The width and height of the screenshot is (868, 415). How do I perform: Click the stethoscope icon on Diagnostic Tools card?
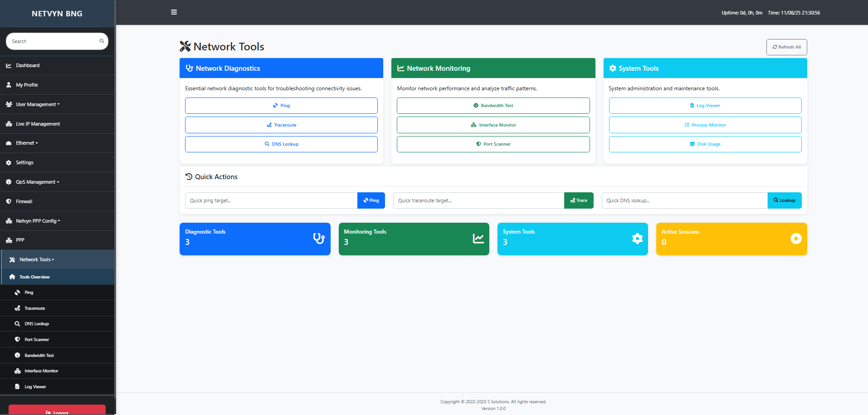(x=319, y=239)
